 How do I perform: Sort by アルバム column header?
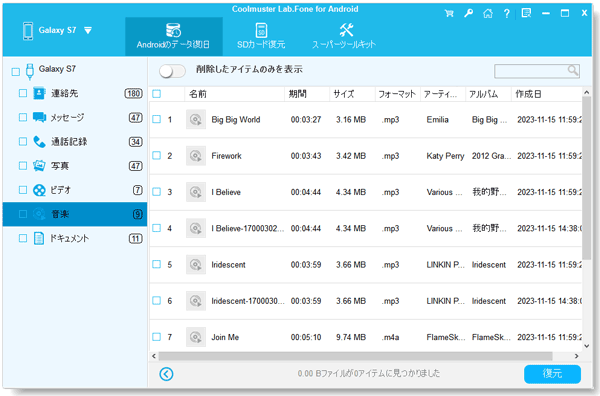point(488,94)
